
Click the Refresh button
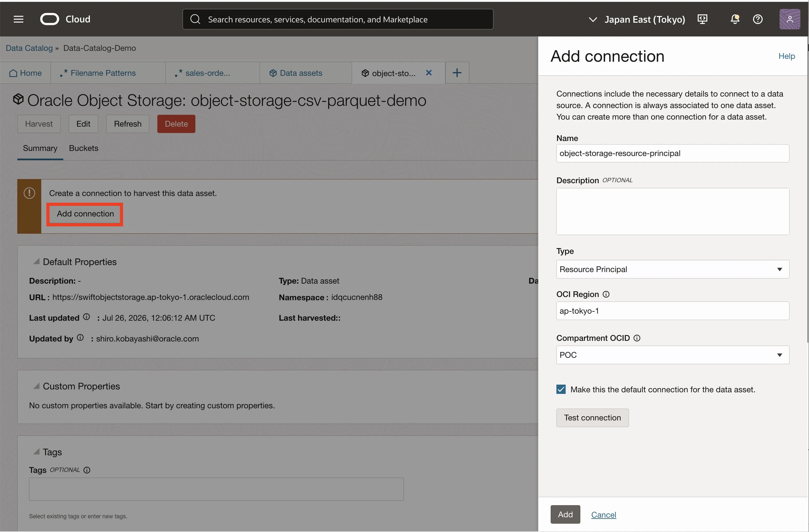pos(128,124)
